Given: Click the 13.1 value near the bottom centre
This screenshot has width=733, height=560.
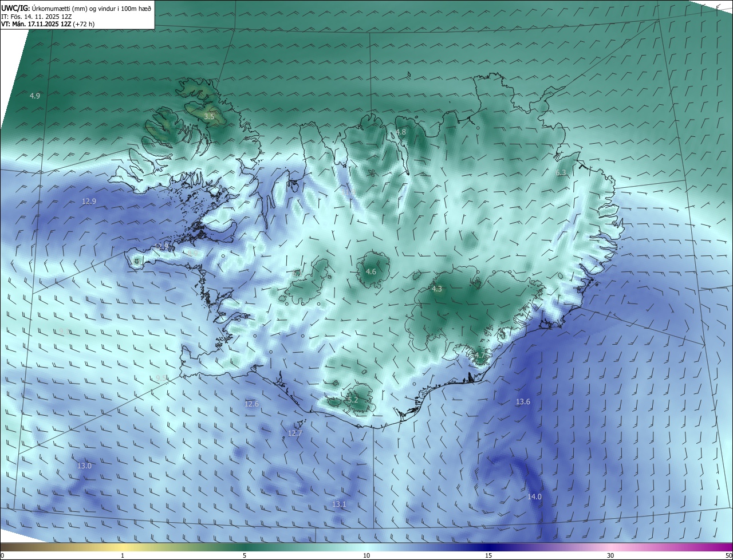Looking at the screenshot, I should (x=339, y=504).
